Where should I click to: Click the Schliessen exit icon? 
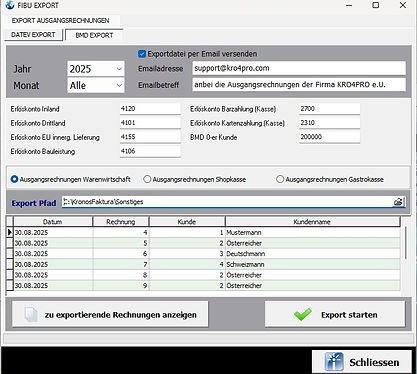tap(334, 362)
